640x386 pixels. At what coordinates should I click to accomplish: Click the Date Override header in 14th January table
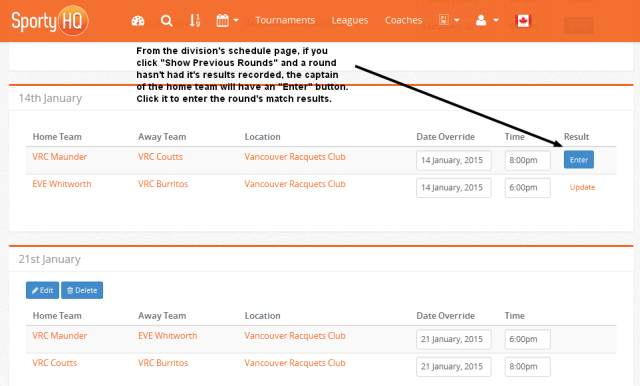pos(445,137)
